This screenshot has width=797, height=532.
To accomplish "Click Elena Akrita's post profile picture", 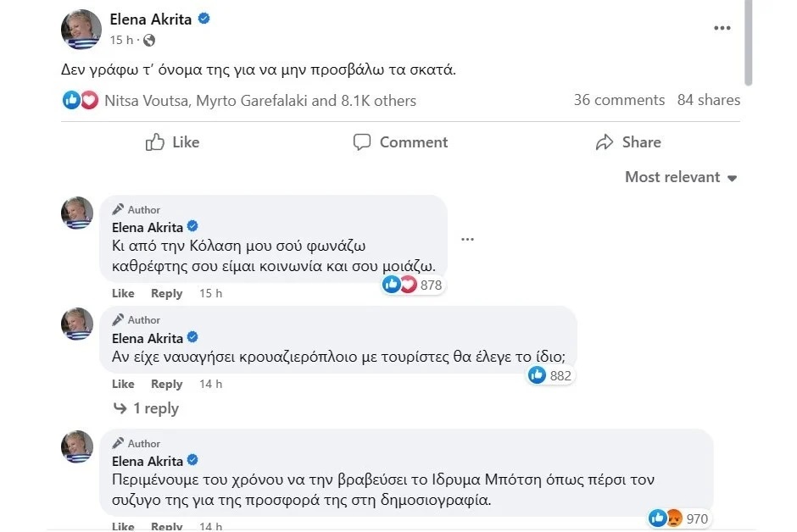I will 81,29.
